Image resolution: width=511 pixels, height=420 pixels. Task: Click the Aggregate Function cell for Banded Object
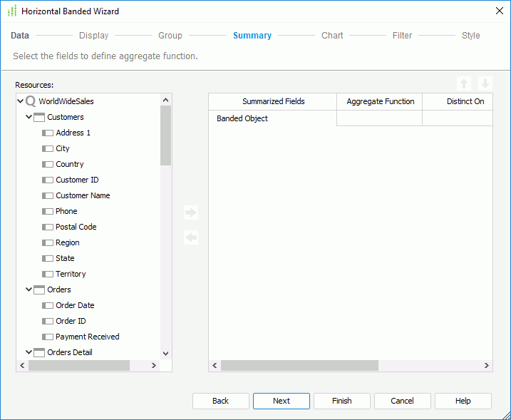coord(380,118)
